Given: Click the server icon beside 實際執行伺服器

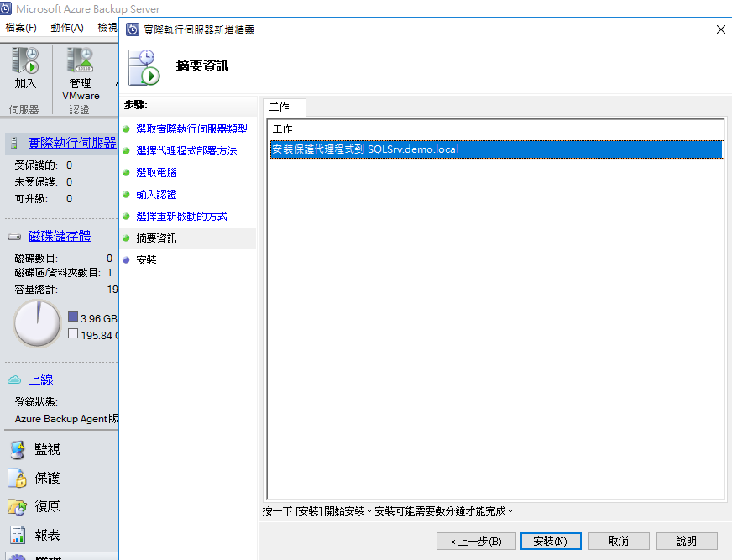Looking at the screenshot, I should pos(14,143).
